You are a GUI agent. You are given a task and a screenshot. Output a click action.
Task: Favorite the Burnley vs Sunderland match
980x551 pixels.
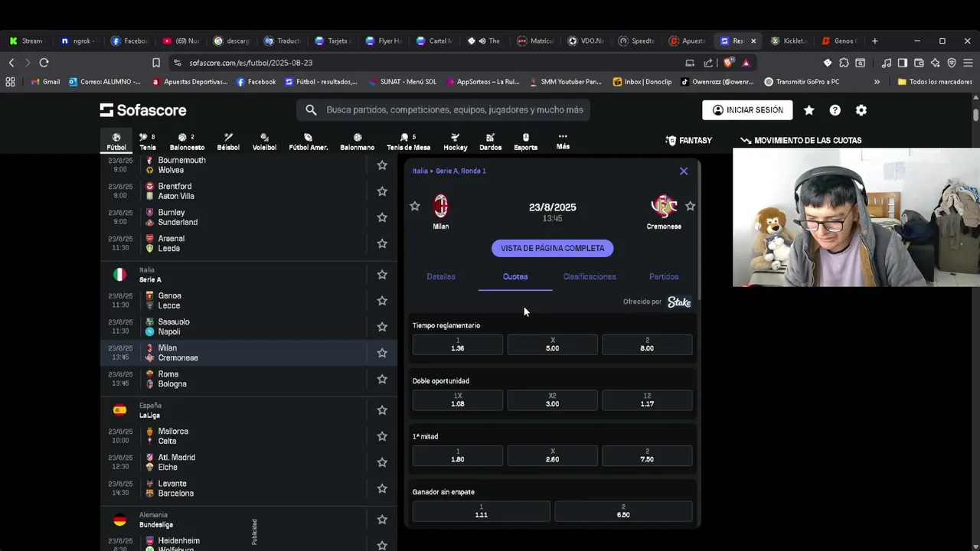(382, 217)
